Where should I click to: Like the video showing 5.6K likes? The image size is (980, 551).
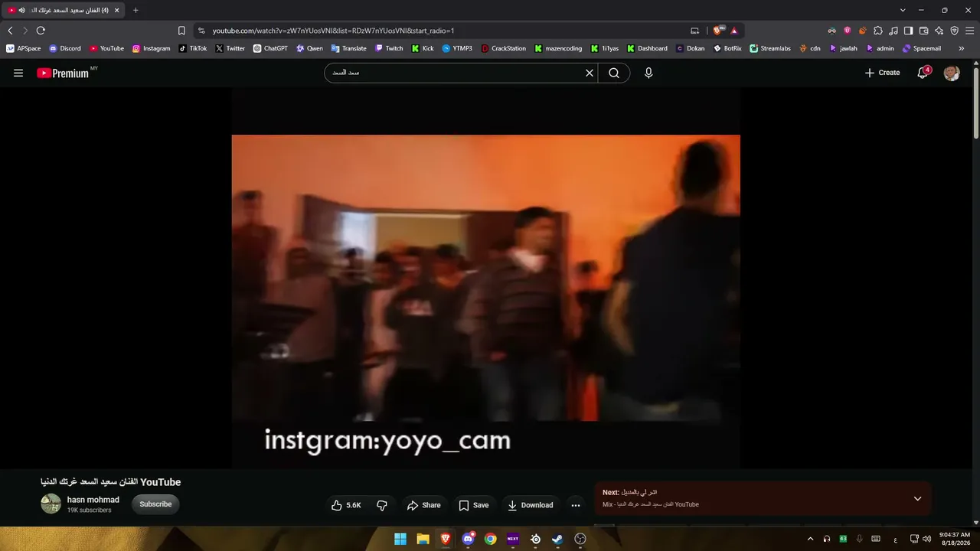pyautogui.click(x=347, y=505)
